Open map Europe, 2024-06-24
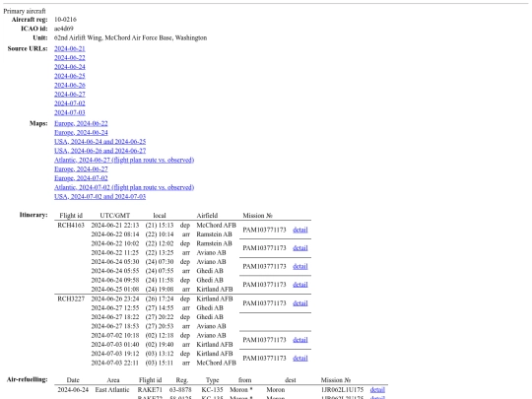Viewport: 532px width, 399px height. [x=81, y=133]
